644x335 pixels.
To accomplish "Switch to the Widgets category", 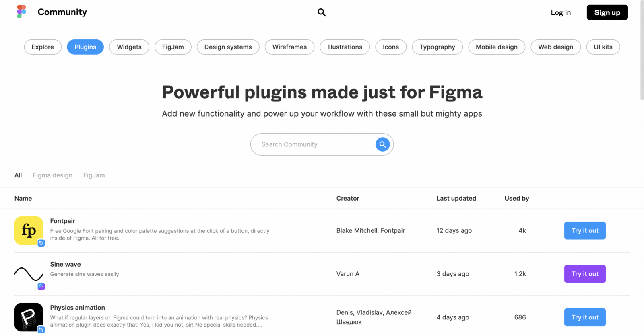I will click(x=129, y=47).
